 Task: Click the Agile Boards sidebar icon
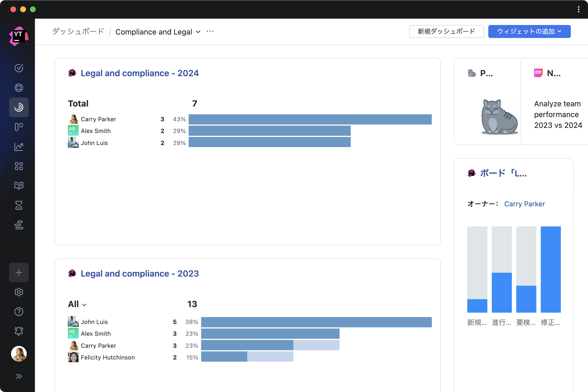(x=19, y=127)
